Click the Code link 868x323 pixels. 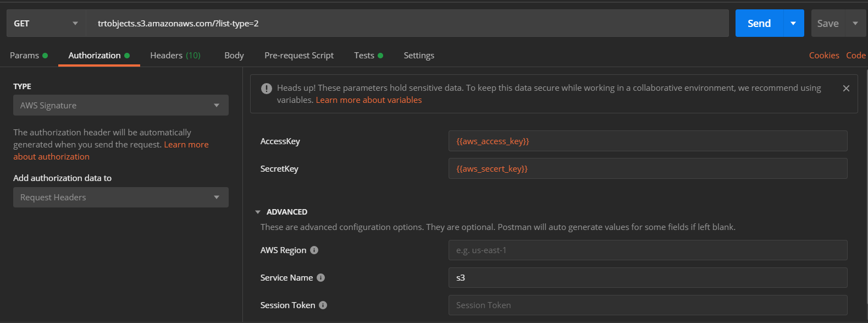point(856,55)
